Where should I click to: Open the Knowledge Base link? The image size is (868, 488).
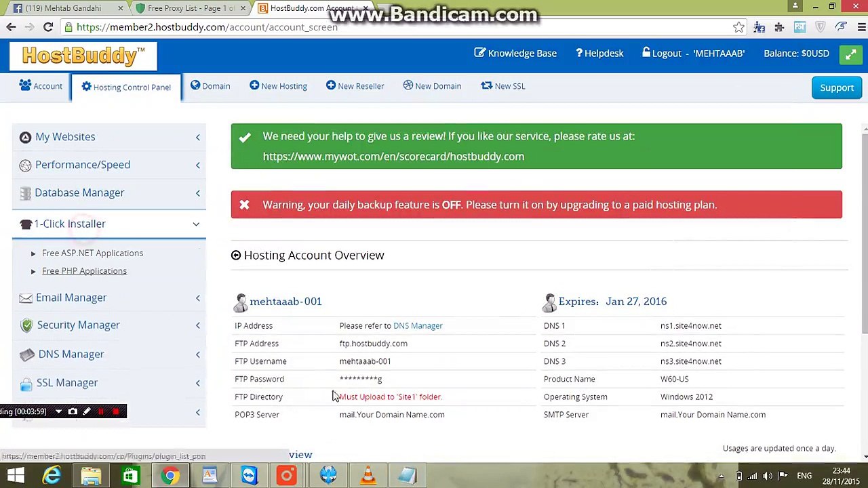point(515,54)
